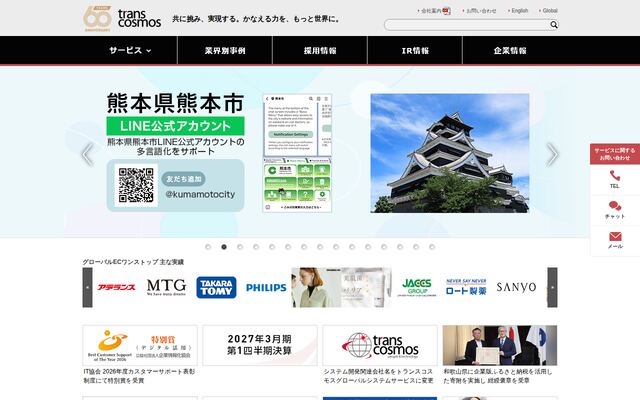Open IT協会 2026年度カスタマーサポート表彰 news link
The height and width of the screenshot is (400, 640).
tap(139, 376)
